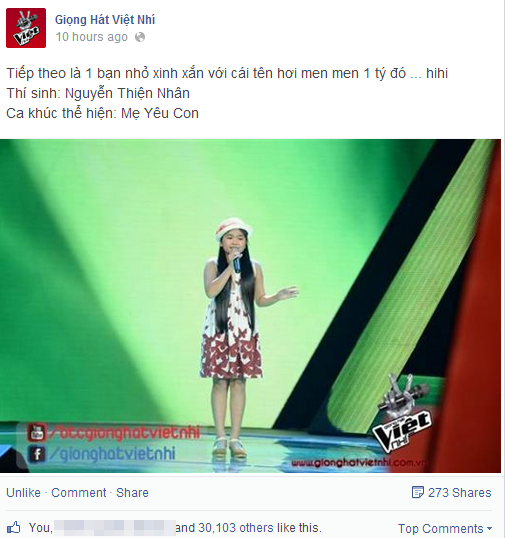Image resolution: width=505 pixels, height=538 pixels.
Task: Click the Share link
Action: point(132,493)
